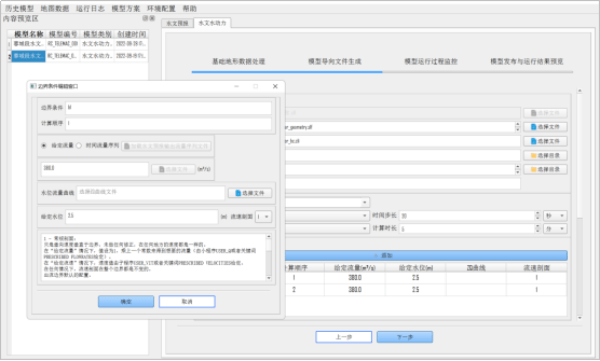
Task: Click the 给定流量(m³/s) column header
Action: click(x=355, y=268)
